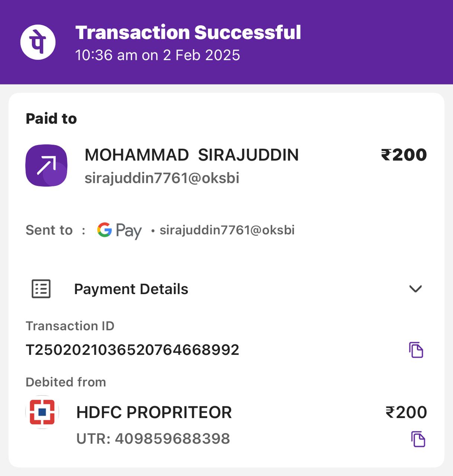
Task: Tap the Payment Details heading
Action: coord(131,289)
